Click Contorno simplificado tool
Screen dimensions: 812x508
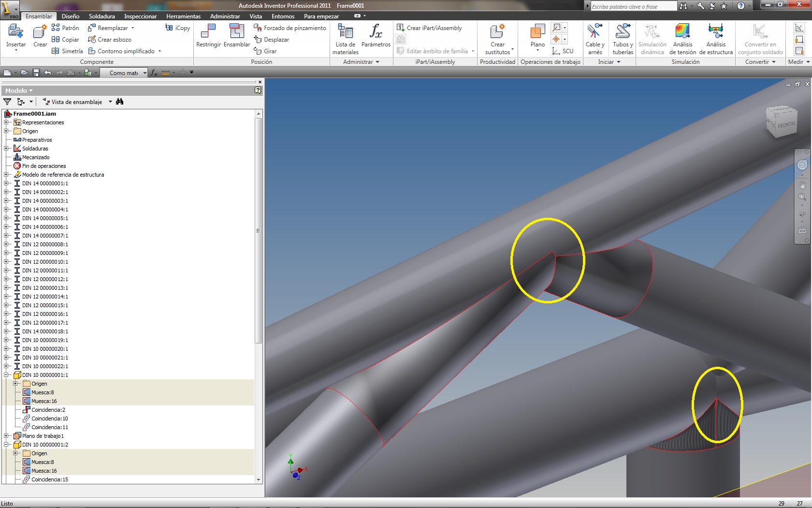click(x=124, y=51)
